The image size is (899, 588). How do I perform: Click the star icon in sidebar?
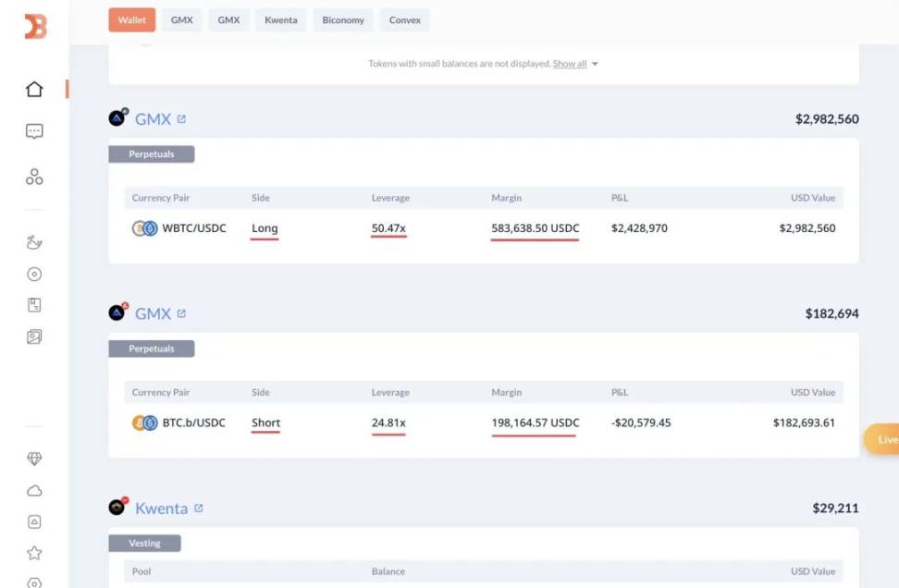[34, 553]
